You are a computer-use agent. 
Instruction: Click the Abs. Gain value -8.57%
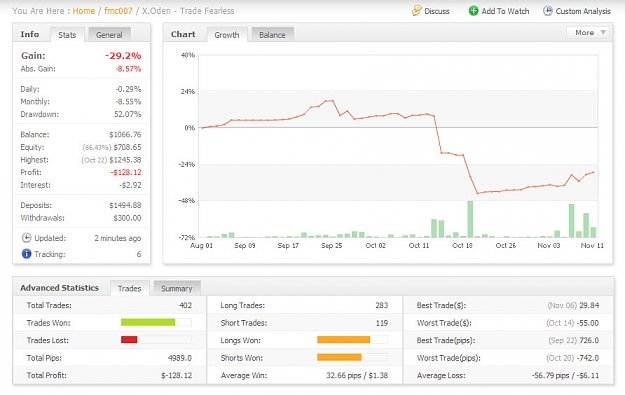128,69
